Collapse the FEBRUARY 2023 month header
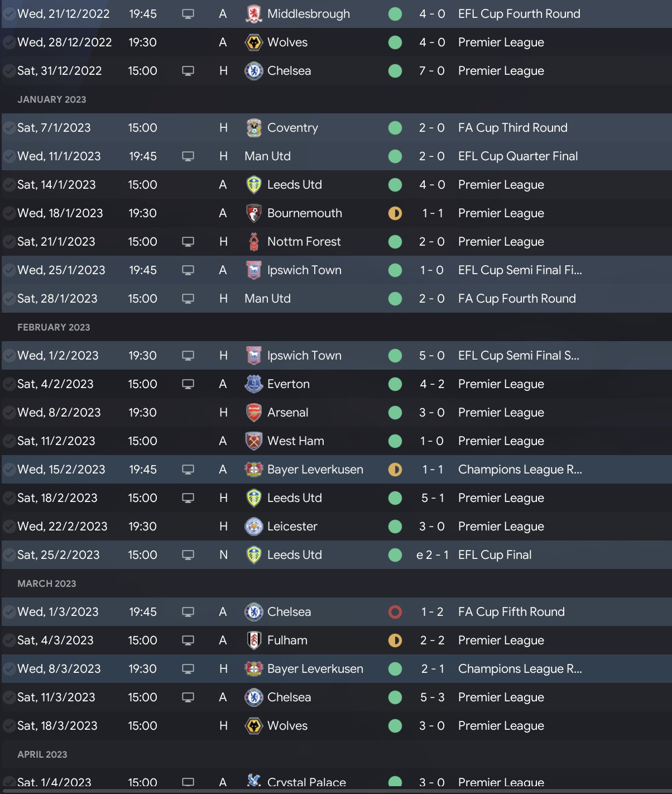This screenshot has width=672, height=794. (54, 327)
